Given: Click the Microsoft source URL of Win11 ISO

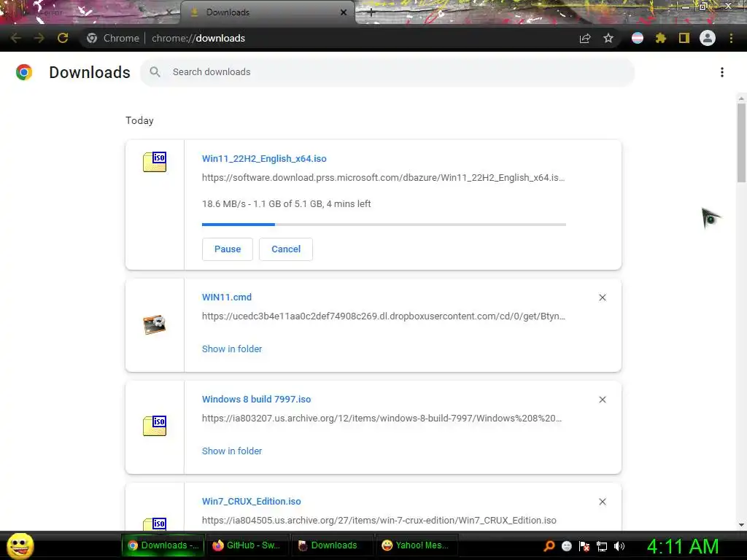Looking at the screenshot, I should [x=383, y=178].
